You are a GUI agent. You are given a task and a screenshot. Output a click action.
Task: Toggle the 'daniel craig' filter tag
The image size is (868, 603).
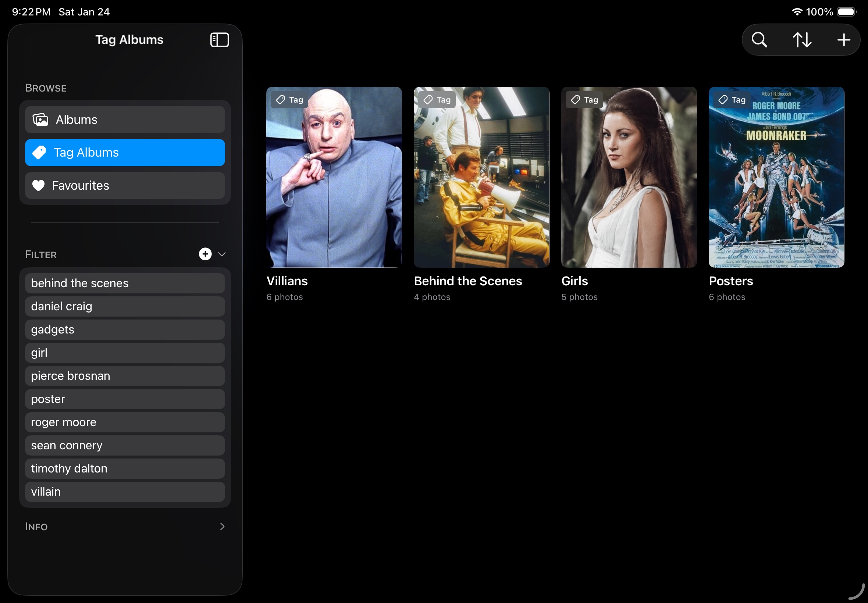(125, 306)
